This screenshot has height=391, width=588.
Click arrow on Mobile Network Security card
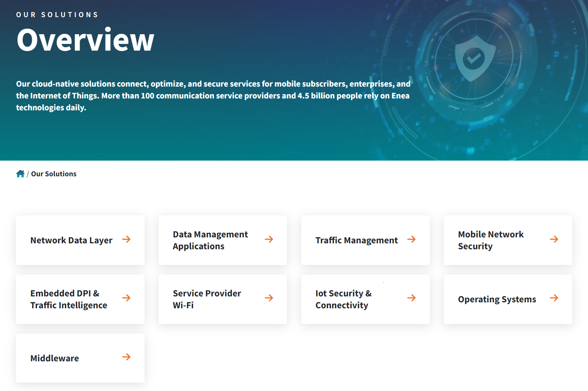point(554,239)
